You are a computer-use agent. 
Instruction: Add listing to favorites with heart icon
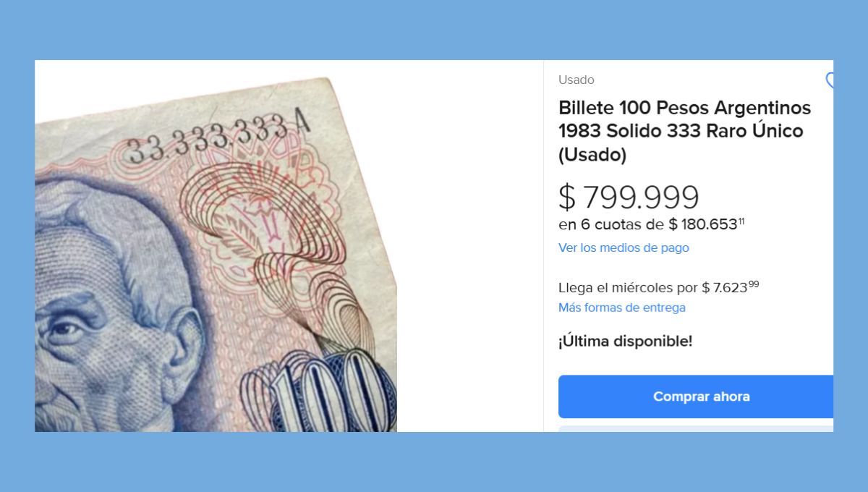(830, 80)
